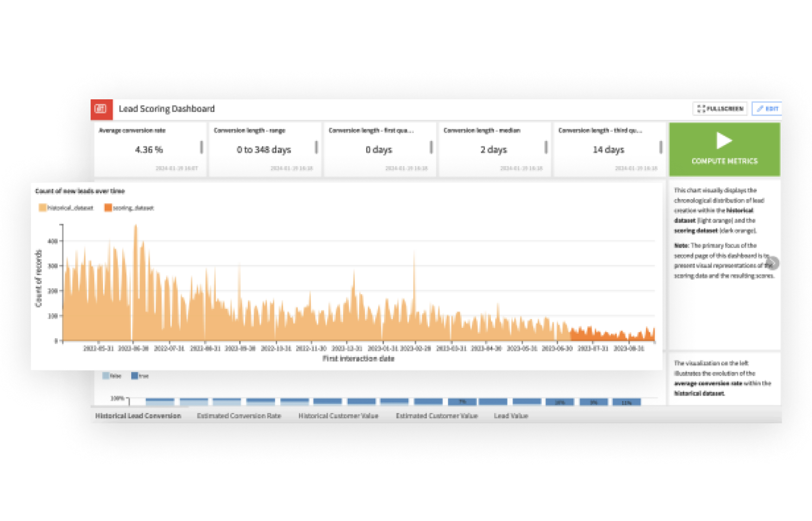
Task: Toggle the historical_dataset legend swatch
Action: pyautogui.click(x=42, y=208)
